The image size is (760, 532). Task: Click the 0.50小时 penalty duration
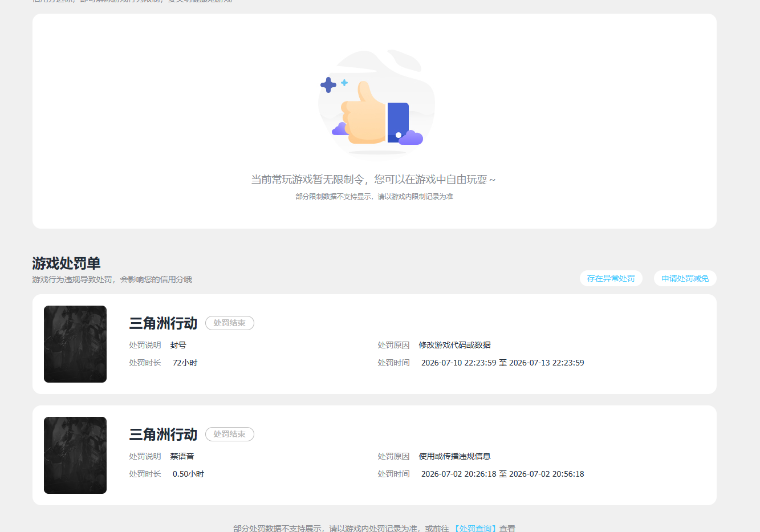[x=188, y=474]
